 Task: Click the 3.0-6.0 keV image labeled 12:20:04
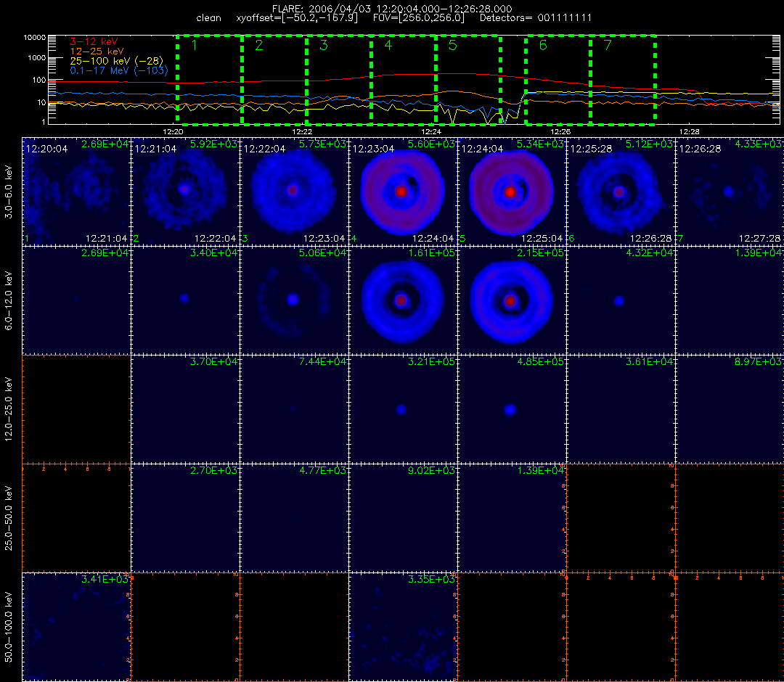[76, 192]
